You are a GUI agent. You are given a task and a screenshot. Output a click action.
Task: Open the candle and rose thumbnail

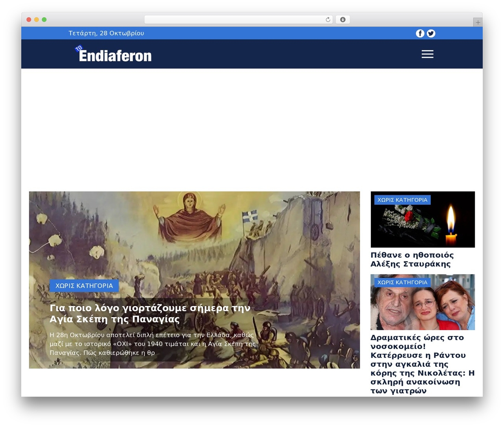(x=423, y=219)
